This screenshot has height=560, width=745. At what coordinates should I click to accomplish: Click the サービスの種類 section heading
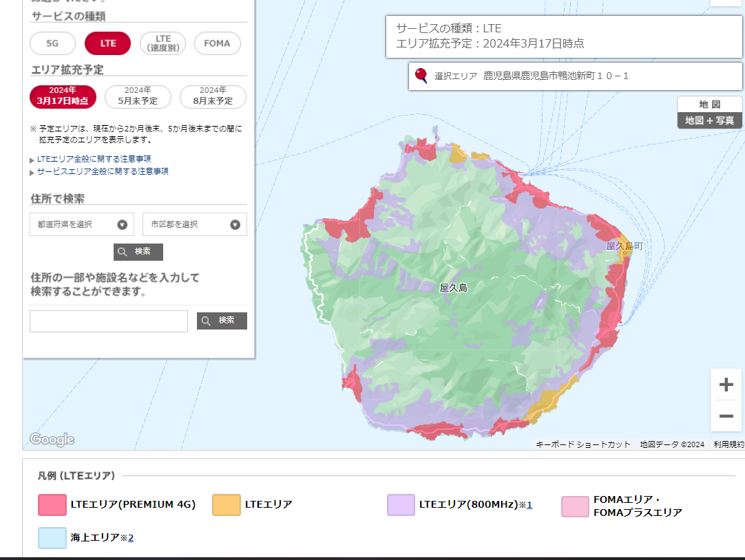tap(68, 16)
